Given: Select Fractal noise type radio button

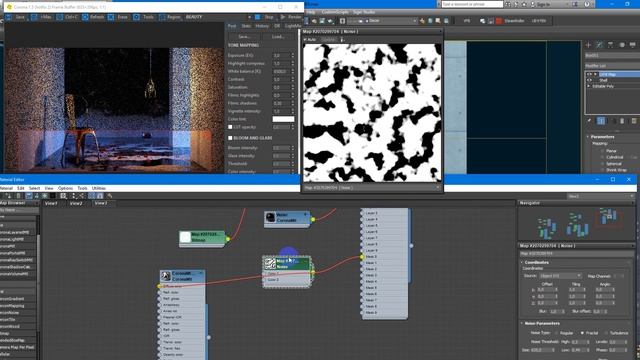Looking at the screenshot, I should pyautogui.click(x=582, y=333).
